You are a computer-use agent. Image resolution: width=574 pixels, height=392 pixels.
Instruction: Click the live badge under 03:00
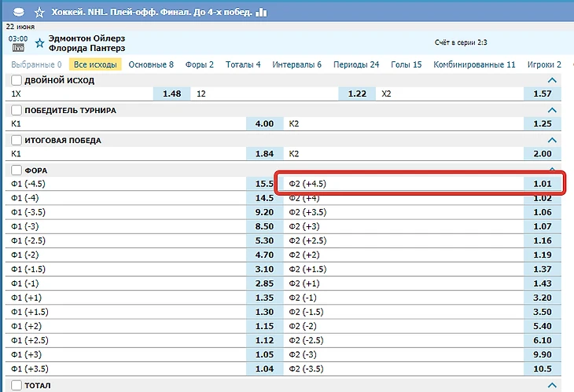click(18, 48)
